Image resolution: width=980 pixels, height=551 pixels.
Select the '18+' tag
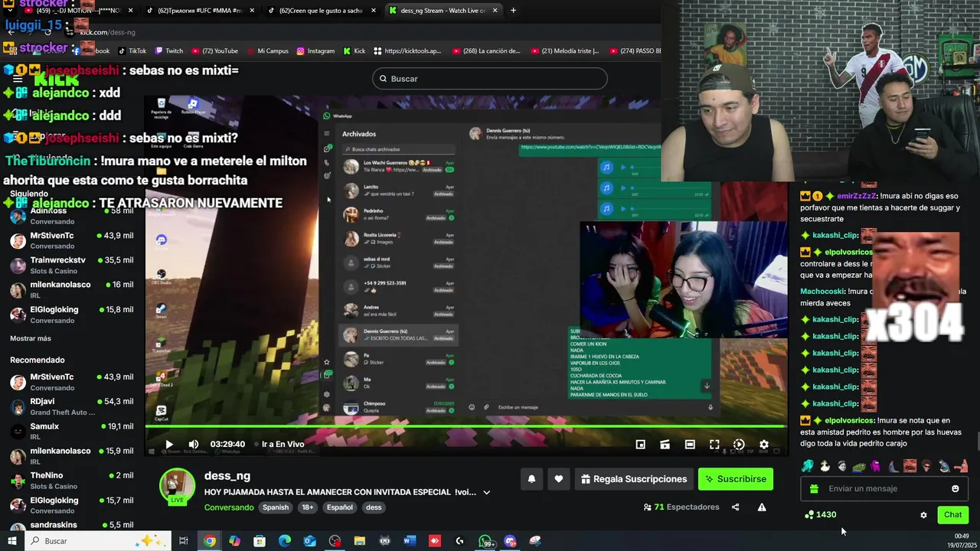click(307, 507)
